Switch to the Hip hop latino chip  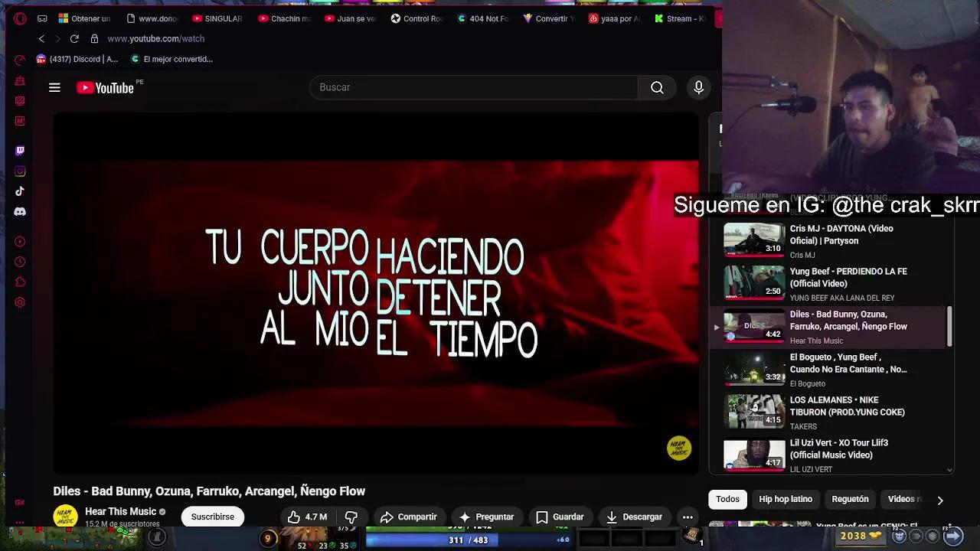coord(786,499)
